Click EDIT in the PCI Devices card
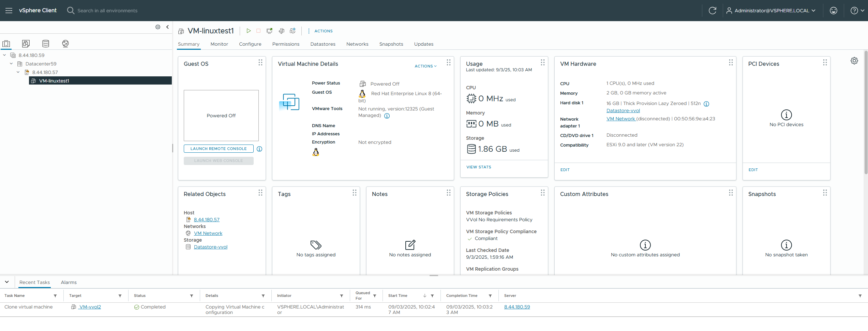The image size is (868, 331). pos(753,170)
